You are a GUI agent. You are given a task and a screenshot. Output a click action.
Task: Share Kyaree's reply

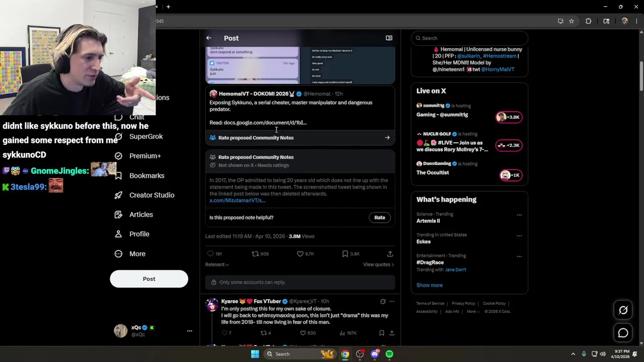pos(391,333)
